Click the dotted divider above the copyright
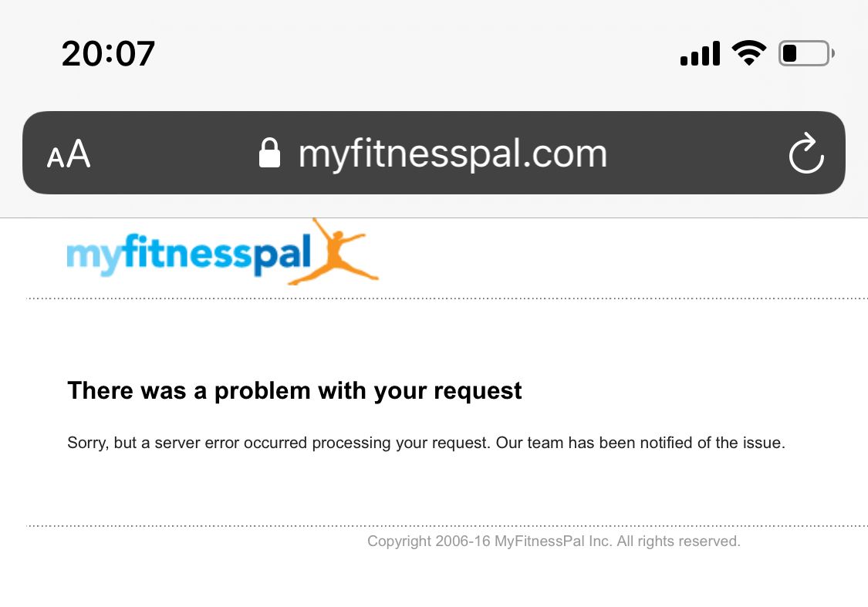This screenshot has width=868, height=607. coord(448,526)
